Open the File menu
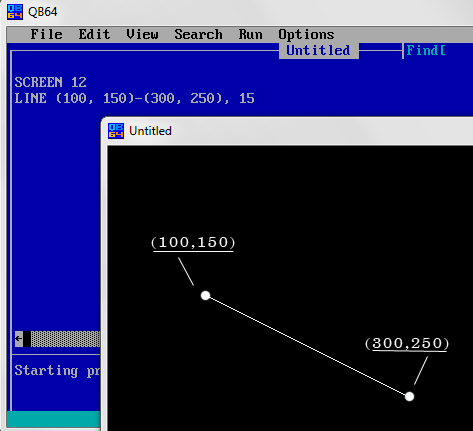473x431 pixels. (x=46, y=34)
